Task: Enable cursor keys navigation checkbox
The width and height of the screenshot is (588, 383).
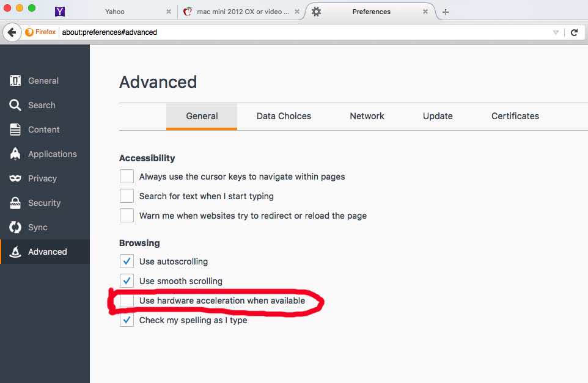Action: click(127, 176)
